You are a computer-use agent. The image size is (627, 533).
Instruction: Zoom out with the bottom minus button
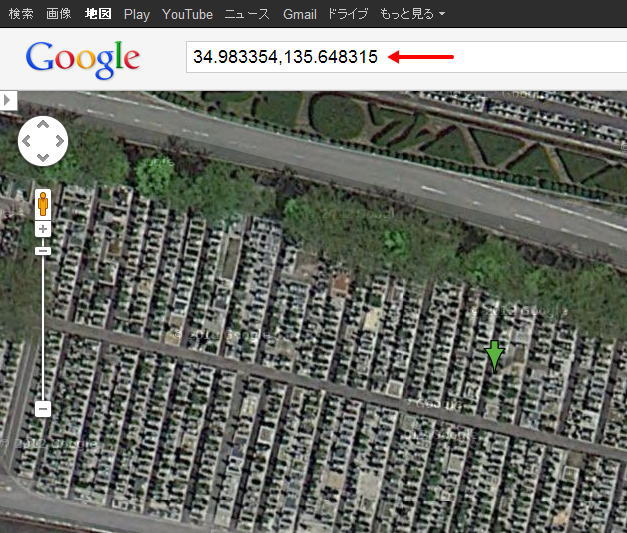(43, 409)
